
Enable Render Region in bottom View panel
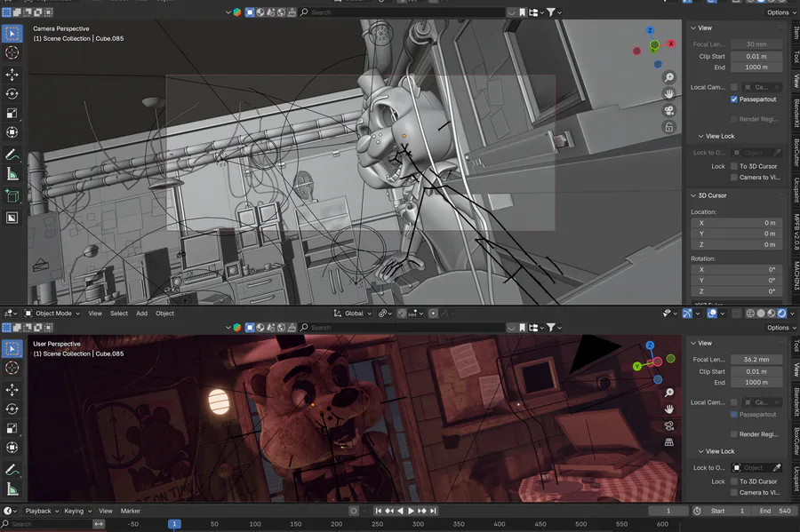pyautogui.click(x=733, y=434)
